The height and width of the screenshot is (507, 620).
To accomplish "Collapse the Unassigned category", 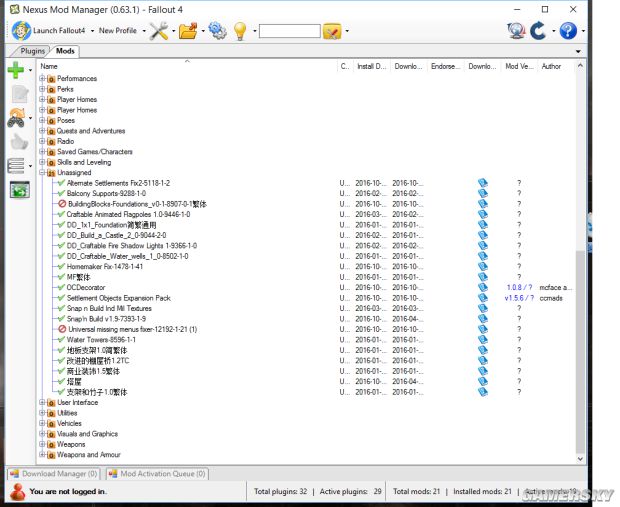I will (x=42, y=172).
